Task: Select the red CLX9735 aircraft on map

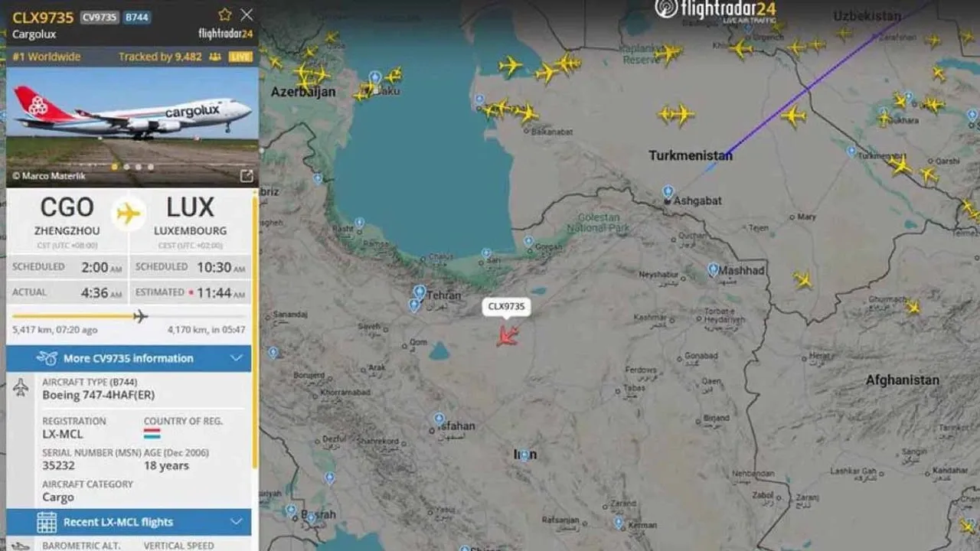Action: (507, 334)
